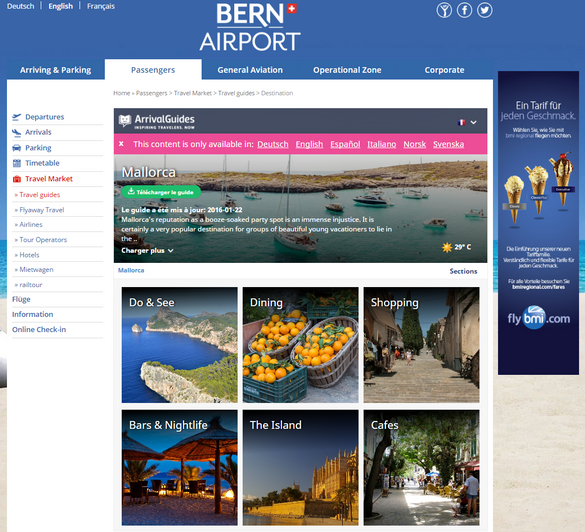
Task: Click the Timetable calendar icon
Action: [x=16, y=163]
